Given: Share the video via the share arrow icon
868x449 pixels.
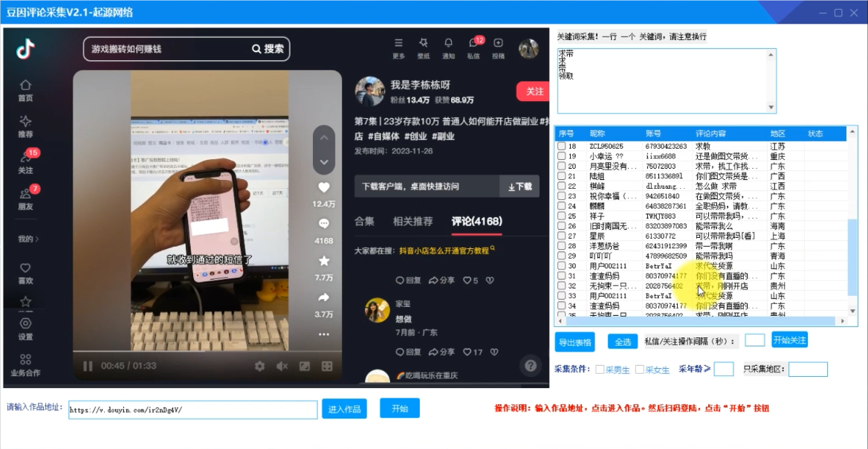Looking at the screenshot, I should coord(323,296).
